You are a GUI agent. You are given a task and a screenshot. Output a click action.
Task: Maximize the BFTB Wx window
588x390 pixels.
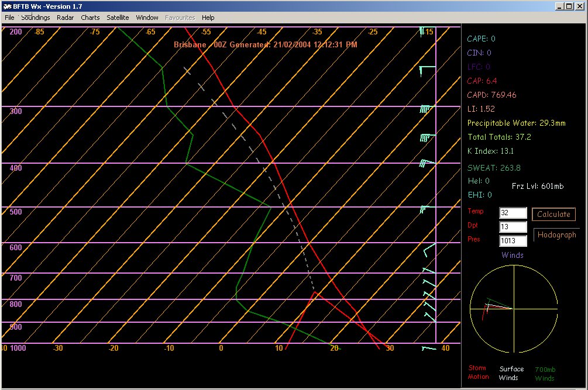pos(569,6)
